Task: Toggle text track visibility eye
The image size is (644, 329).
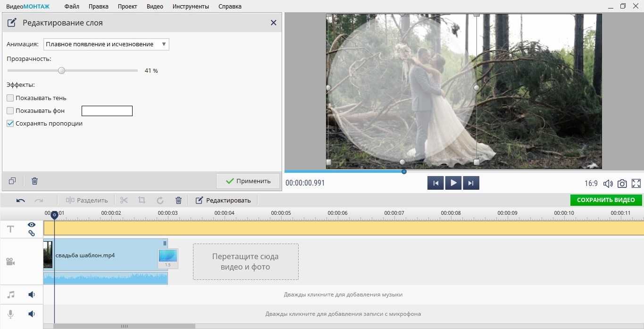Action: (32, 225)
